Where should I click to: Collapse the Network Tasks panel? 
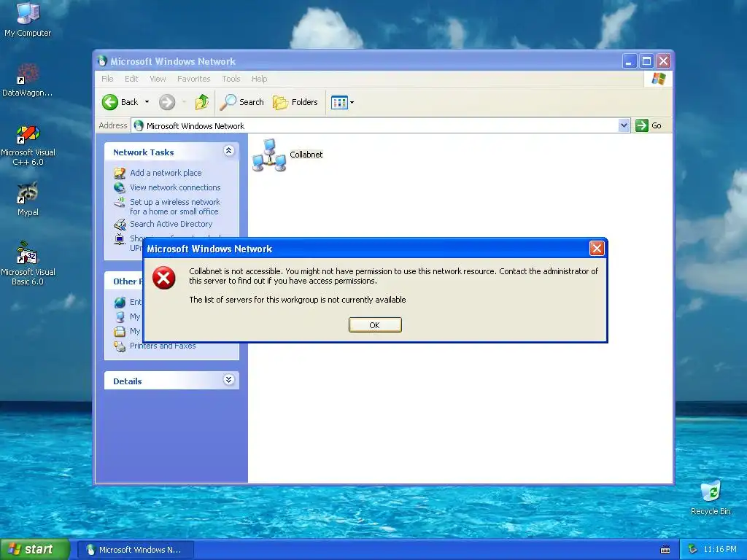(228, 151)
